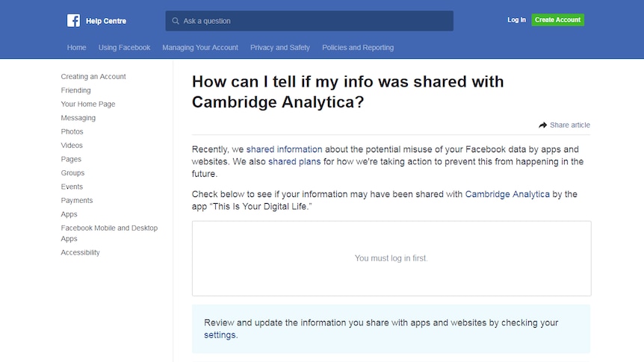
Task: Open the Messaging sidebar topic
Action: click(x=78, y=118)
